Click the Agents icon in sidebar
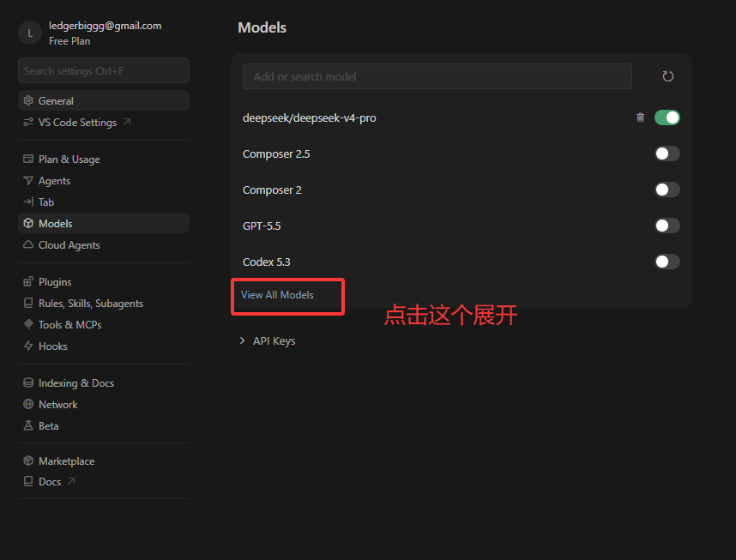736x560 pixels. click(28, 181)
